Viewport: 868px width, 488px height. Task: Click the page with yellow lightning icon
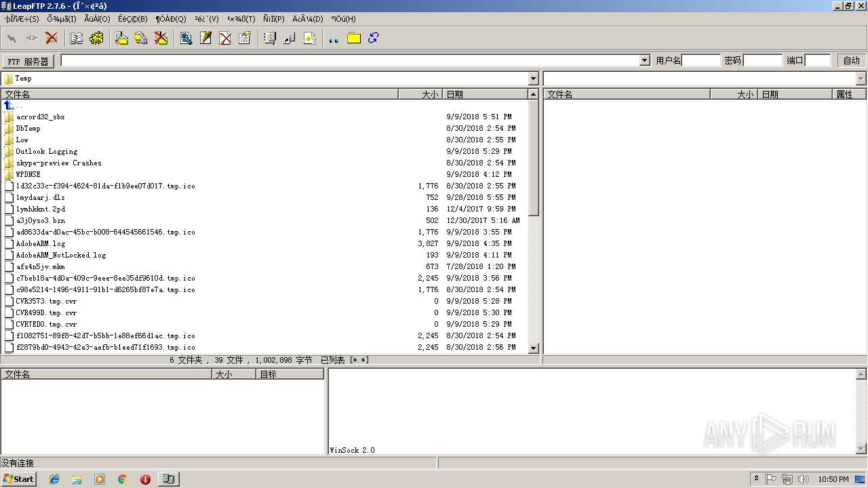pyautogui.click(x=310, y=38)
